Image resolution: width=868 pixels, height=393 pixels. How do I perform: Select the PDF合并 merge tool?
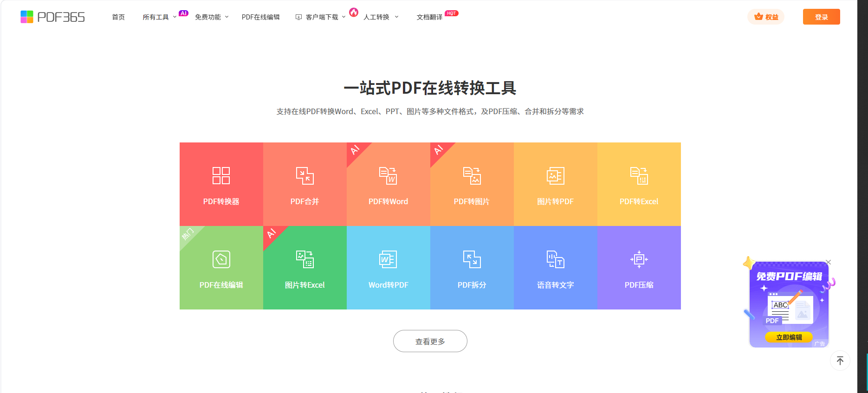[x=304, y=184]
